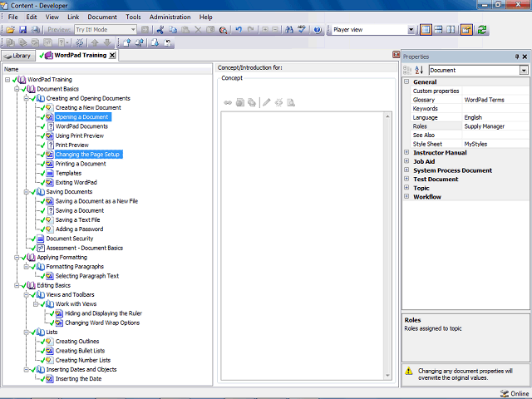Click the red close-document button near Properties
Image resolution: width=532 pixels, height=399 pixels.
pos(396,54)
